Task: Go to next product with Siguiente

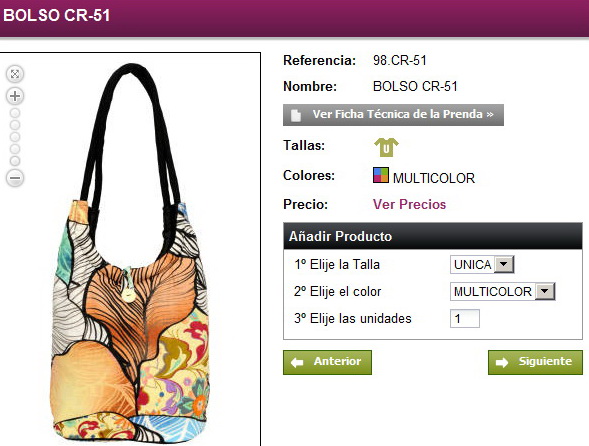Action: pyautogui.click(x=535, y=362)
